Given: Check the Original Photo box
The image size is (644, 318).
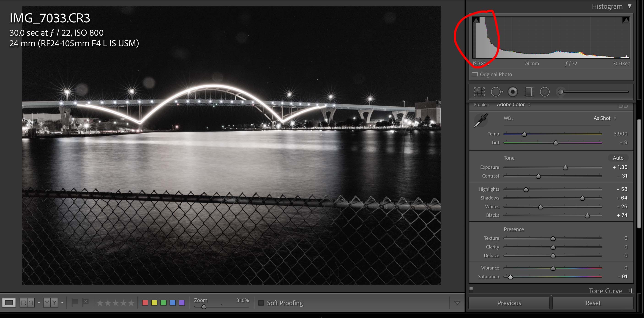Looking at the screenshot, I should (475, 74).
